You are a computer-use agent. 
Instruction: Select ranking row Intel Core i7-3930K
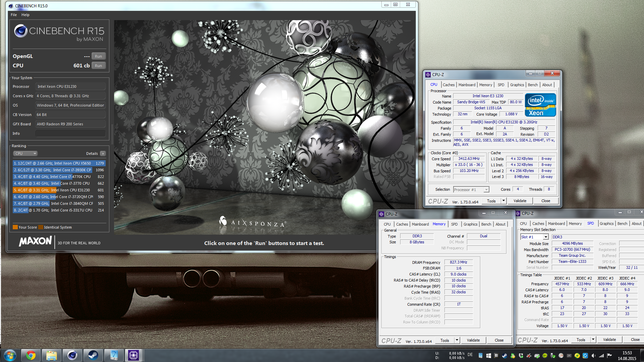pyautogui.click(x=59, y=170)
